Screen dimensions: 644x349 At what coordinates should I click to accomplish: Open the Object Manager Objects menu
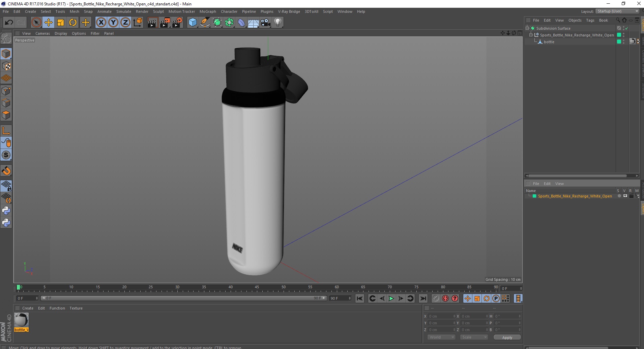coord(575,20)
